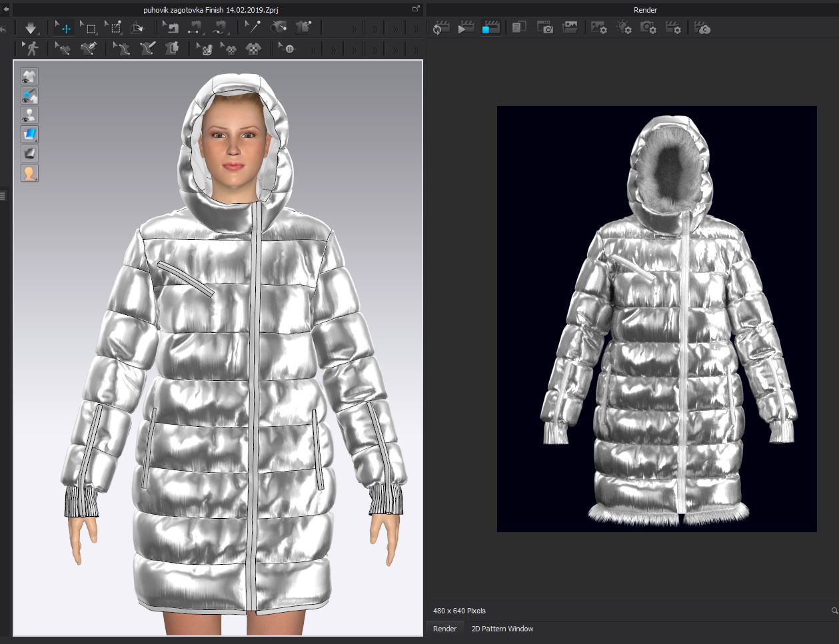
Task: Click the Button tool icon
Action: pos(288,49)
